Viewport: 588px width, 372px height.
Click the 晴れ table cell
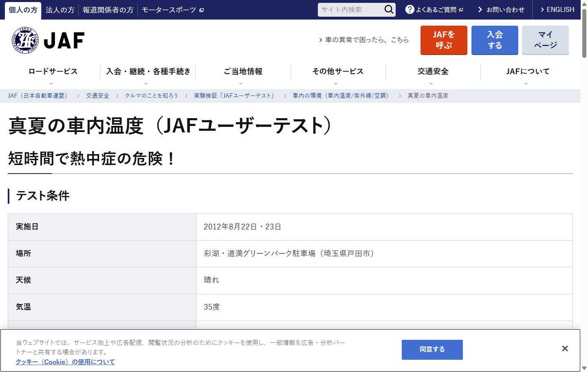tap(384, 280)
